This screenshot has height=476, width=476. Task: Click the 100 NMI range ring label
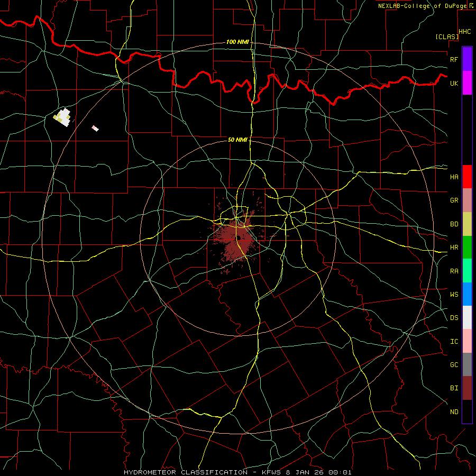(x=237, y=42)
